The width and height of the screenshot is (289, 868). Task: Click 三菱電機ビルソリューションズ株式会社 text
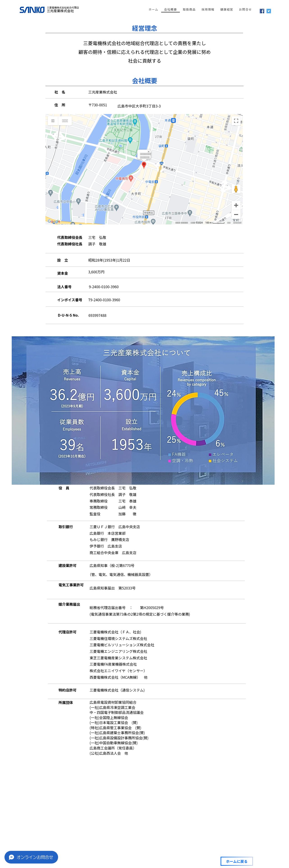[122, 645]
